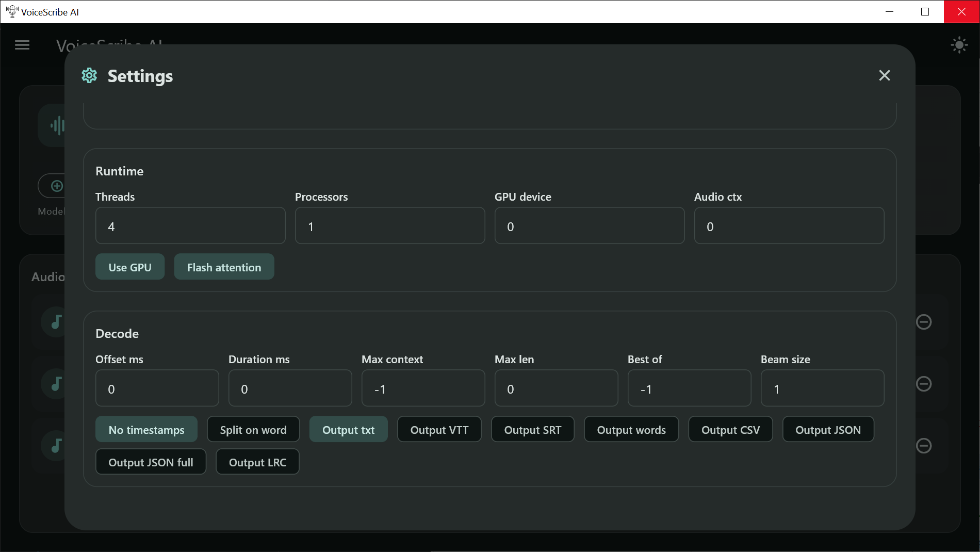Click the second audio file's music note icon
Image resolution: width=980 pixels, height=552 pixels.
pos(56,384)
